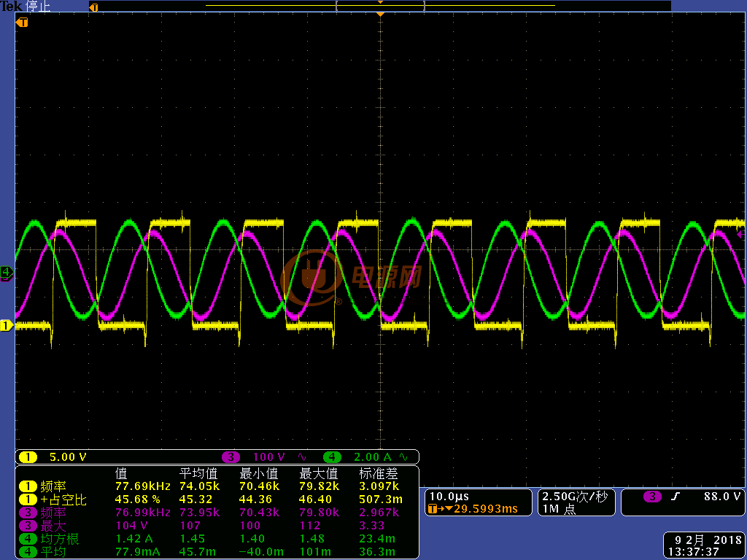
Task: Click the orange T icon in the record overview bar
Action: pyautogui.click(x=94, y=7)
